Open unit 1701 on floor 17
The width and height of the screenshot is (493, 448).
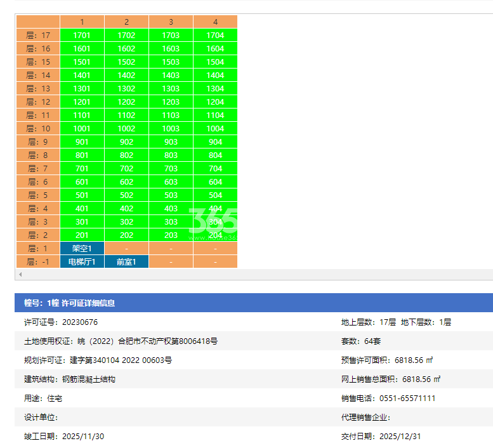pos(82,35)
